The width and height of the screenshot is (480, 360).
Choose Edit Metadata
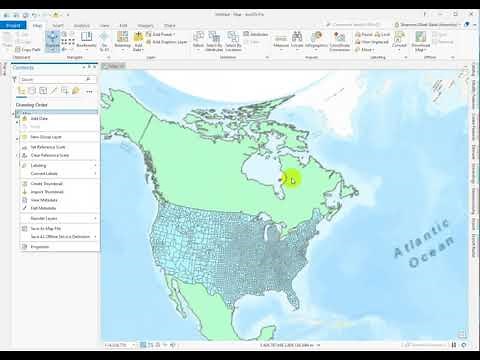(59, 208)
